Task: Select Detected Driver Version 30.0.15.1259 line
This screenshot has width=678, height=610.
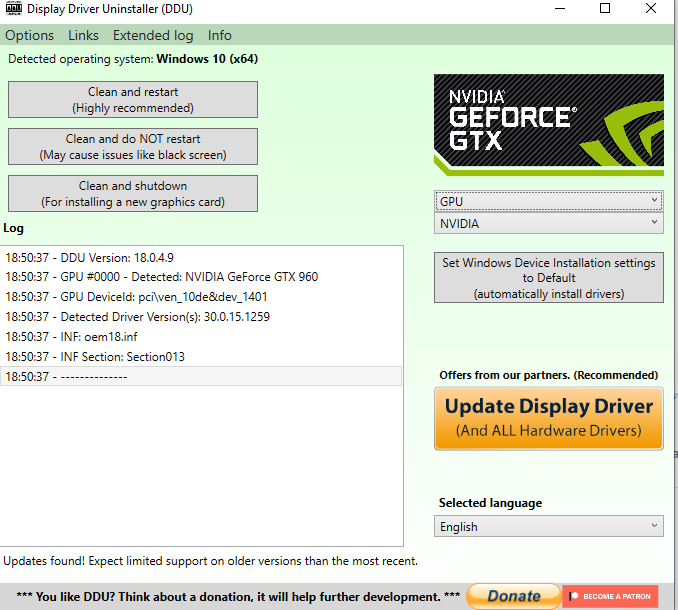Action: coord(201,316)
